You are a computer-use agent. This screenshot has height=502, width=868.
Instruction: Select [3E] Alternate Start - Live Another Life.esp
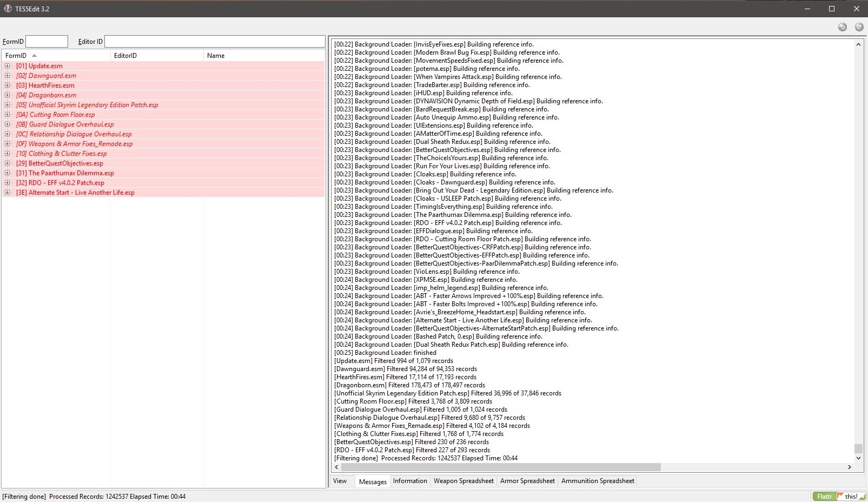(x=163, y=193)
